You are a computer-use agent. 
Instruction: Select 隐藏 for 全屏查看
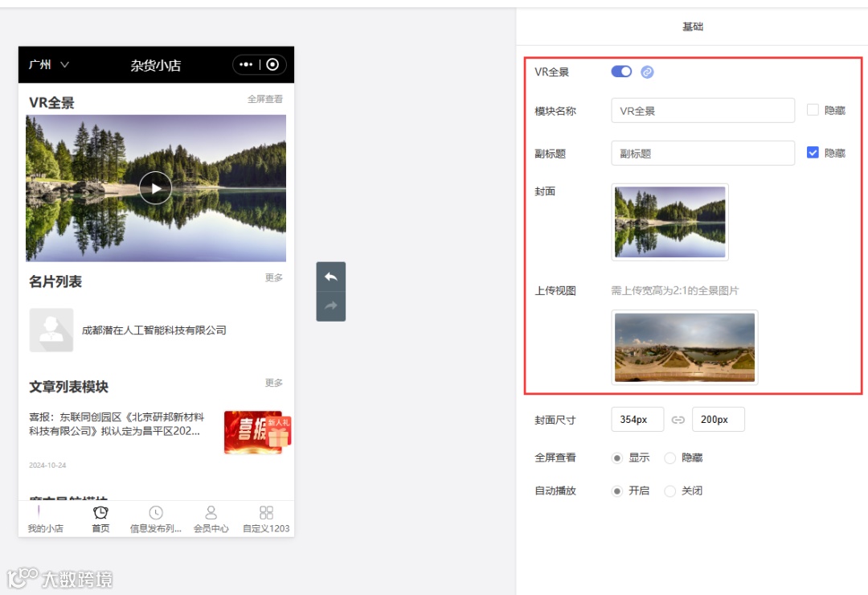669,458
